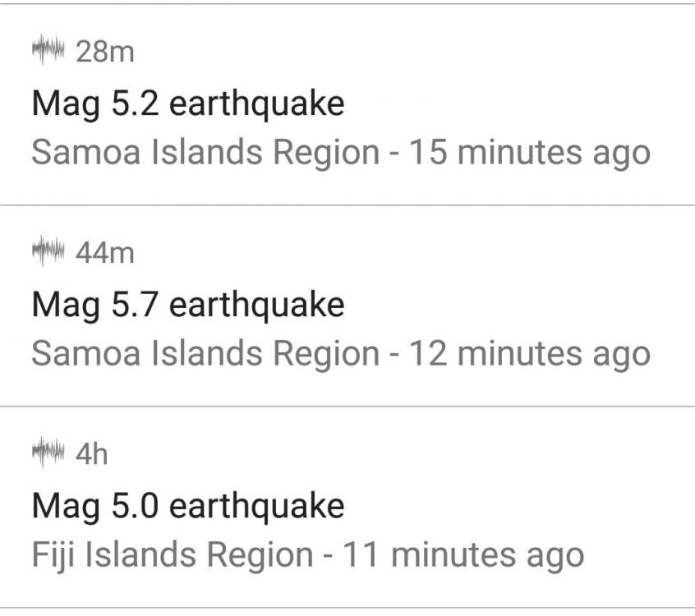Tap the "12 minutes ago" text
The width and height of the screenshot is (695, 616).
pyautogui.click(x=530, y=354)
